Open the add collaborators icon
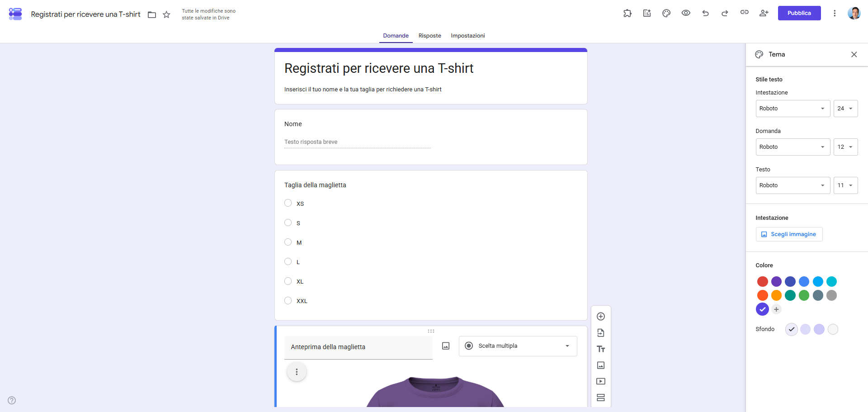 (764, 13)
